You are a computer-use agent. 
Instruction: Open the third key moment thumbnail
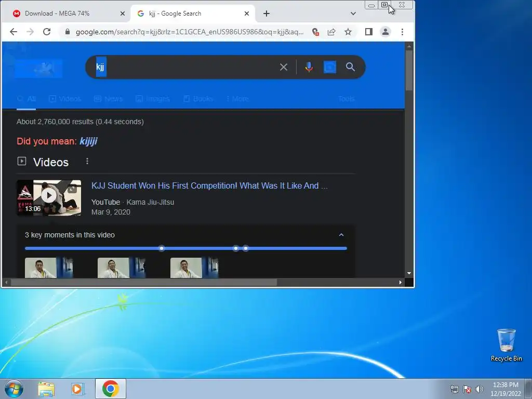(x=194, y=268)
